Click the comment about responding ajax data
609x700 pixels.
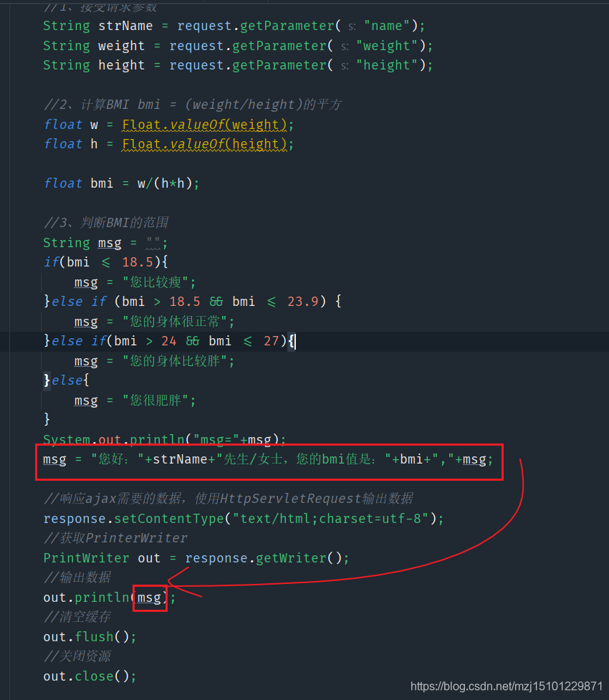(228, 499)
